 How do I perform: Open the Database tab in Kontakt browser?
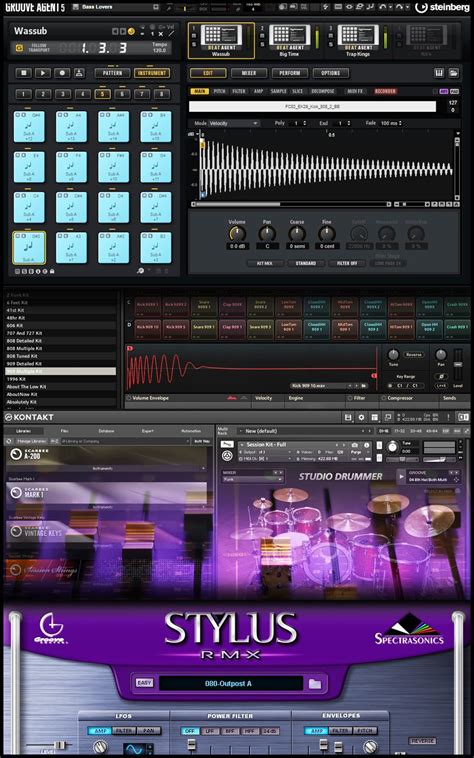[106, 431]
